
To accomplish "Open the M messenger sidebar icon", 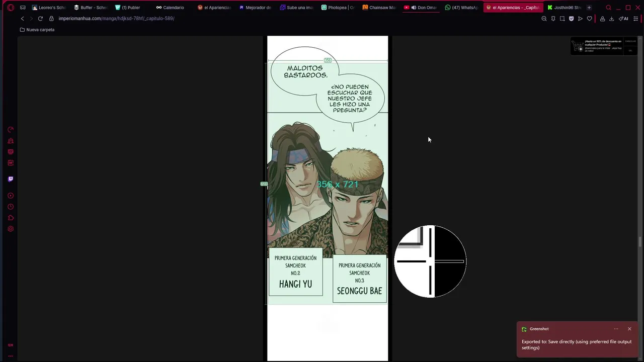I will tap(11, 163).
